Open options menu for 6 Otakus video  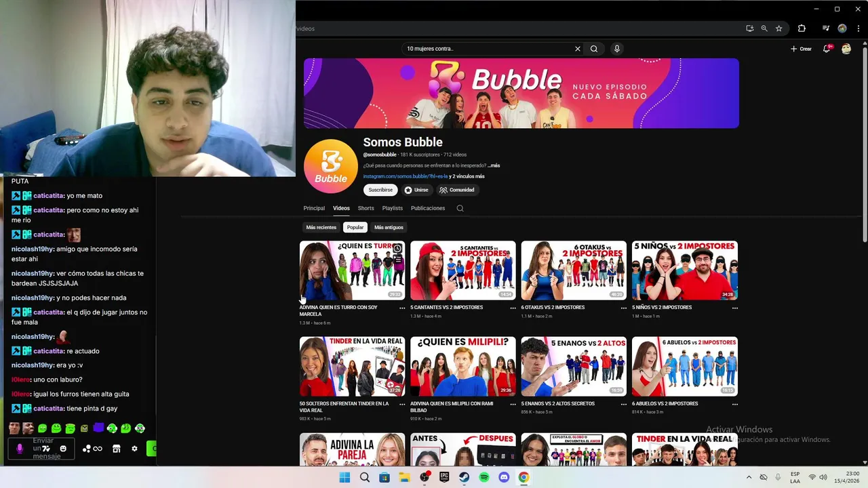pos(624,308)
